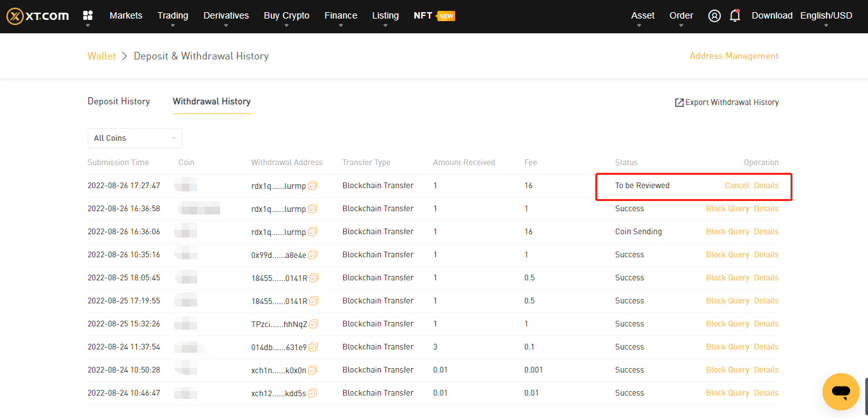Image resolution: width=868 pixels, height=418 pixels.
Task: Switch to Deposit History tab
Action: (118, 101)
